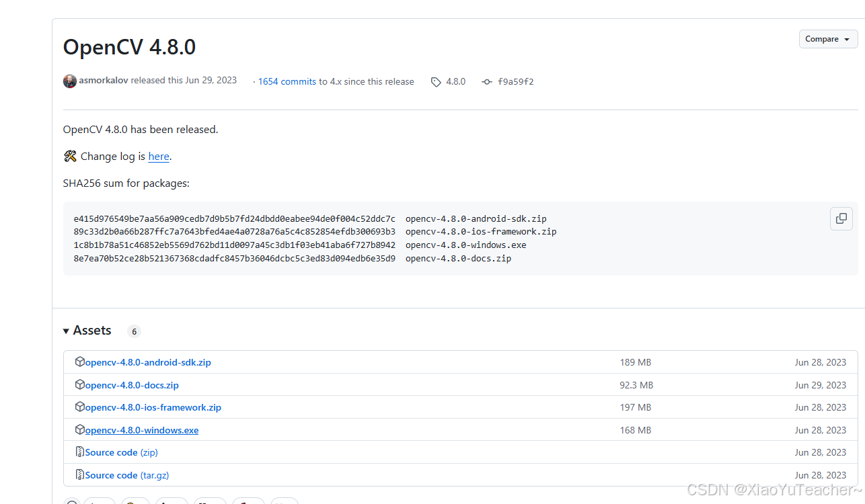The width and height of the screenshot is (865, 504).
Task: Click 'SHA256 sum for packages:' text
Action: click(x=126, y=183)
